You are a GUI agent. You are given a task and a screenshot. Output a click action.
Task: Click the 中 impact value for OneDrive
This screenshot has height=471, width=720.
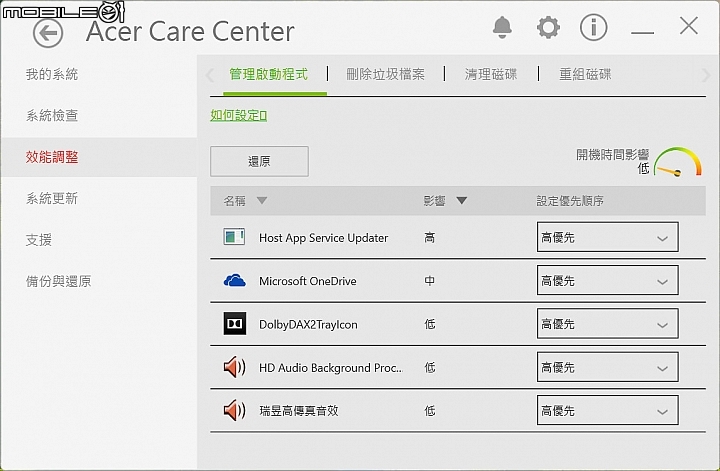click(x=429, y=281)
